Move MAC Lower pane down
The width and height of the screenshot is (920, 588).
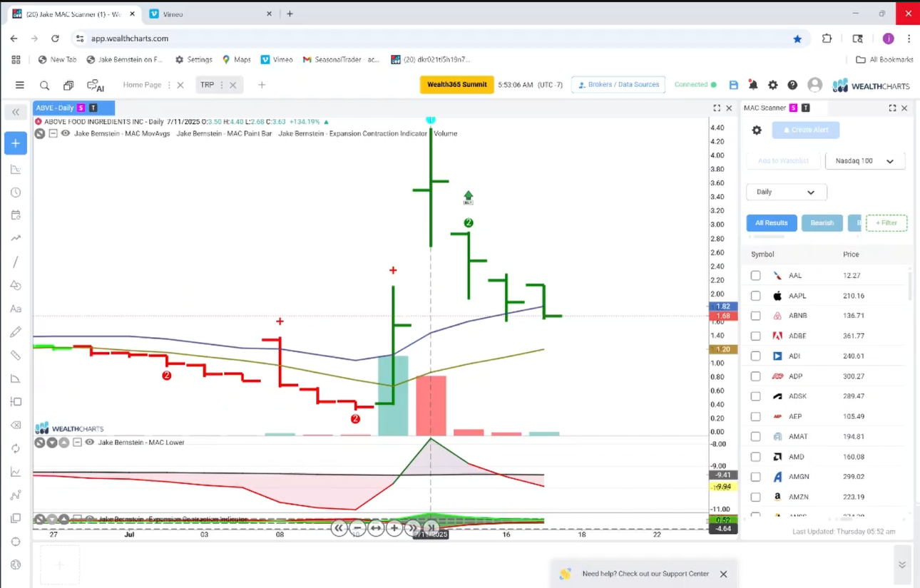point(52,443)
